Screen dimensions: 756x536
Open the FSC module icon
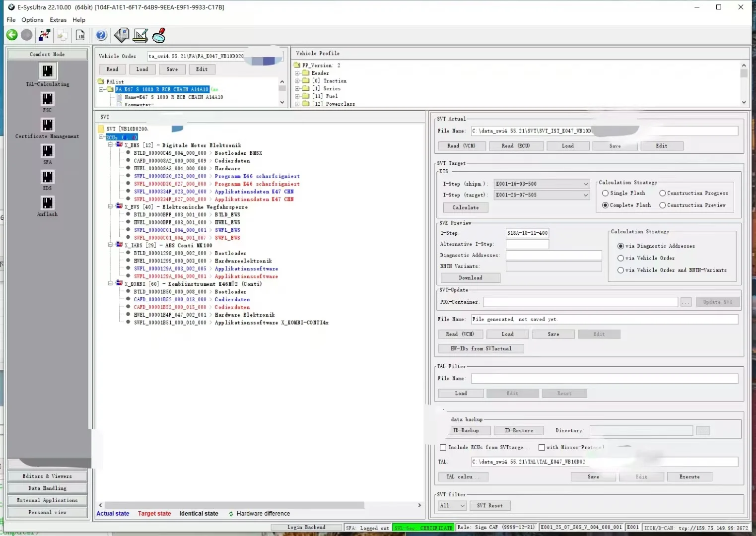coord(48,99)
